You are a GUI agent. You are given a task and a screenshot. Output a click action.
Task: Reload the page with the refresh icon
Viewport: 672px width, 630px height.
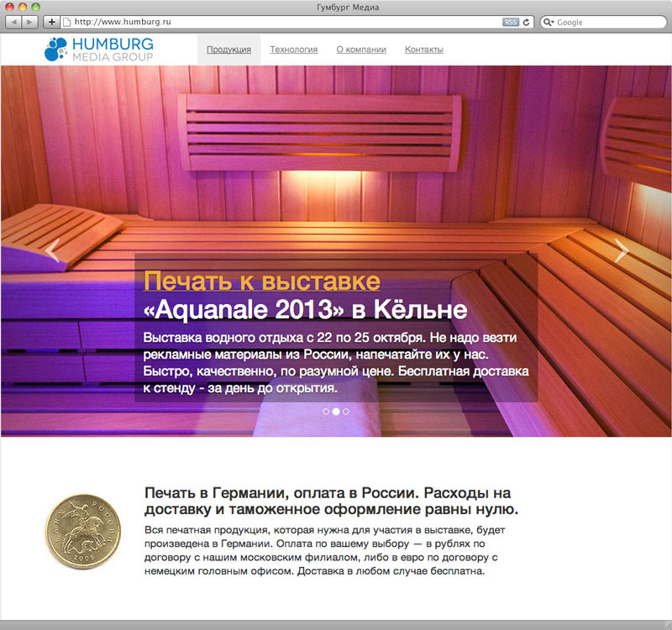[527, 22]
